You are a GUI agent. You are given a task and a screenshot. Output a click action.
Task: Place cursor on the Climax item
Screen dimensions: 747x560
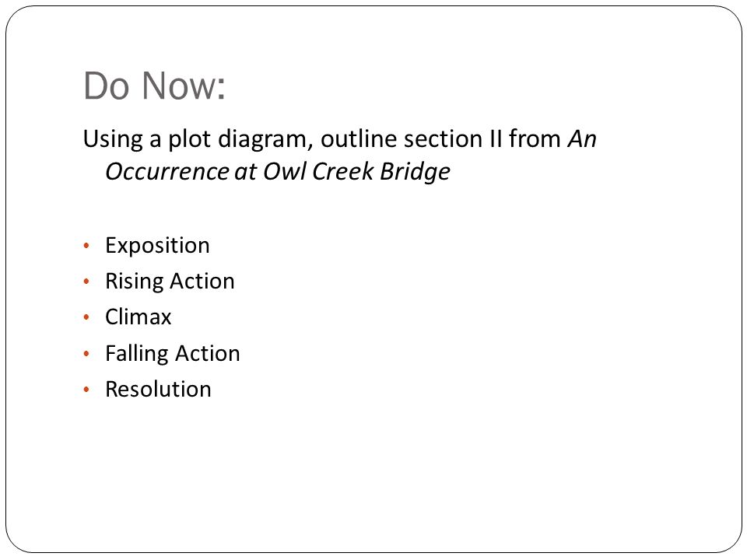(x=139, y=317)
